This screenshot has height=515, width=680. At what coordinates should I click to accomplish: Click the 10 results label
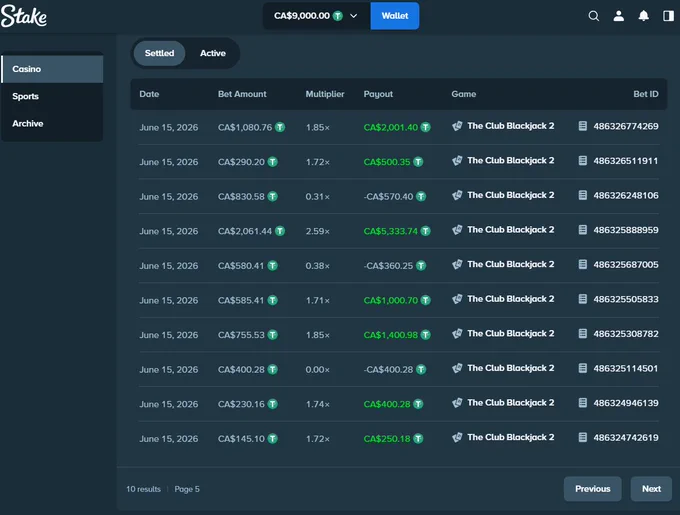144,489
